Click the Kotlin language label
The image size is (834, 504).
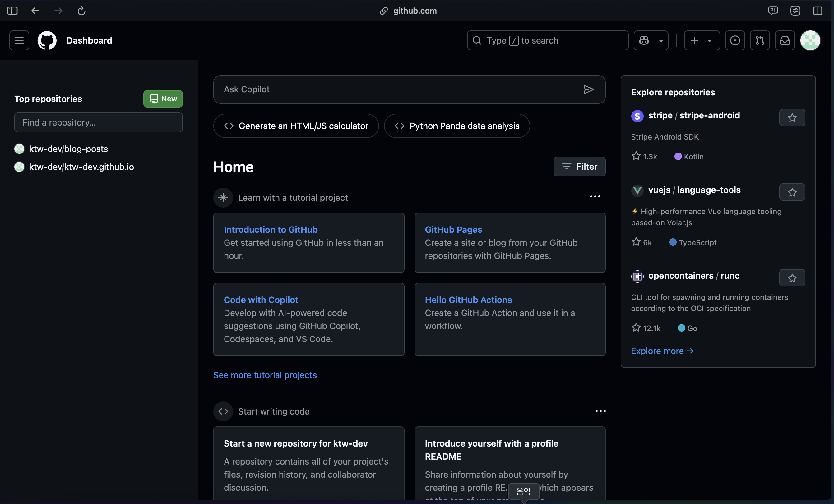click(689, 157)
